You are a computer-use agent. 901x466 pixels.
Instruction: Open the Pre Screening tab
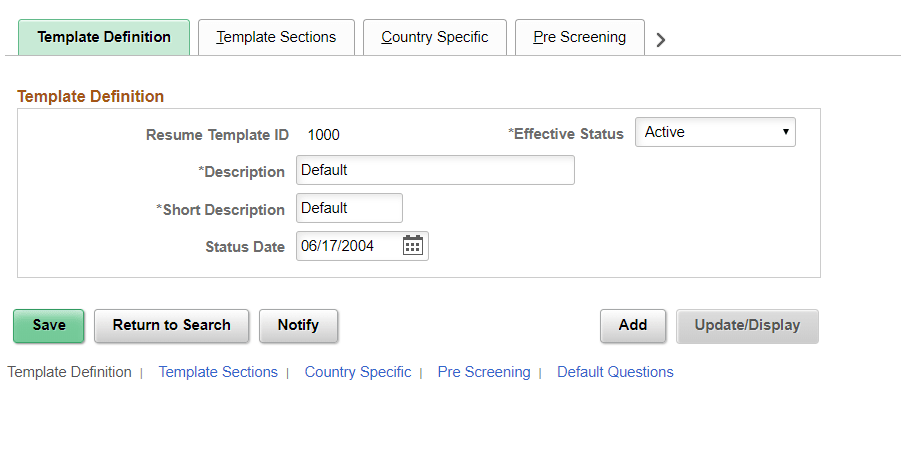tap(580, 37)
